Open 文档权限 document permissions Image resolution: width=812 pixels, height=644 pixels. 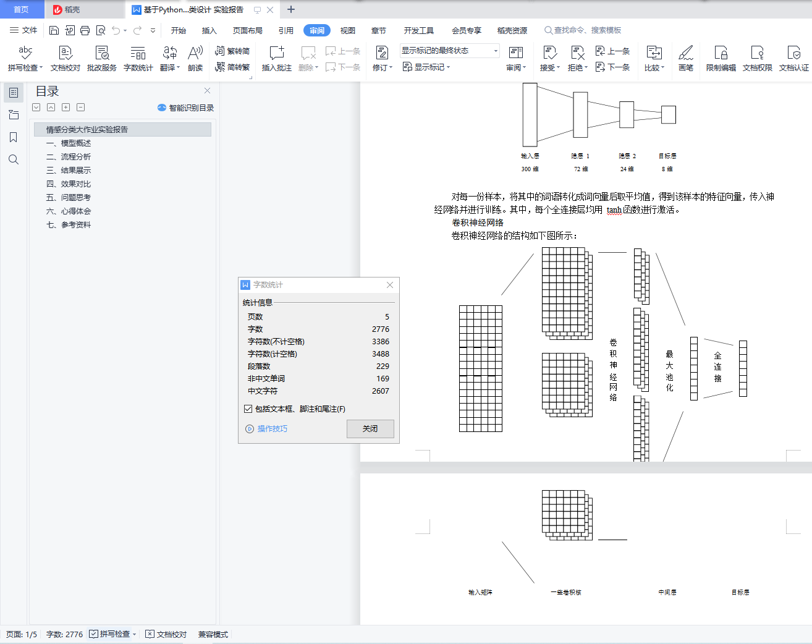coord(758,59)
